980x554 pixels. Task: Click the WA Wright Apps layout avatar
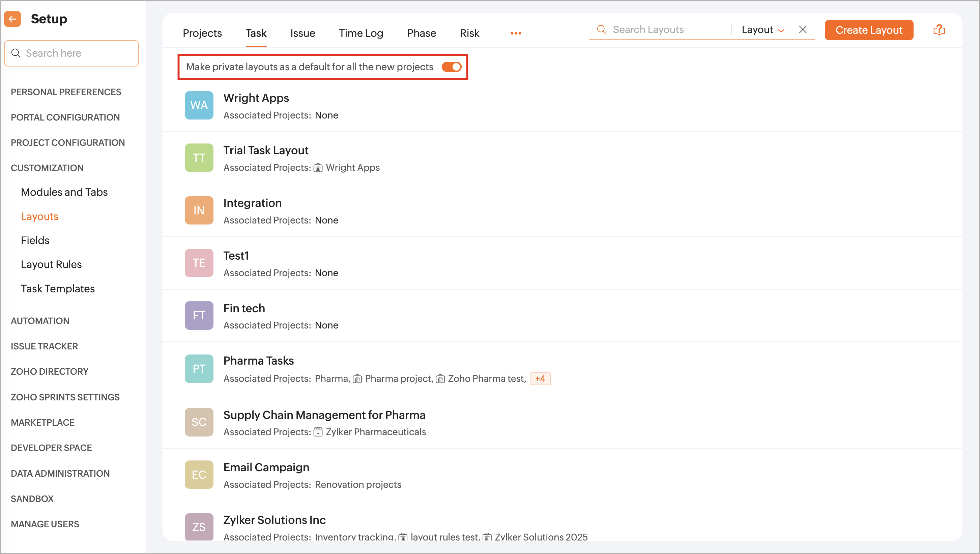199,105
